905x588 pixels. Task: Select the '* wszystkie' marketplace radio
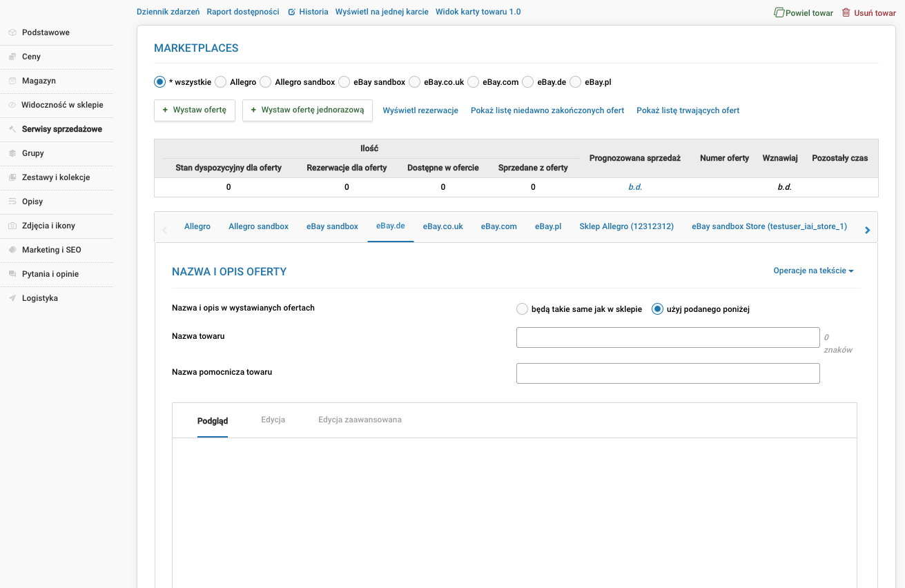click(159, 82)
